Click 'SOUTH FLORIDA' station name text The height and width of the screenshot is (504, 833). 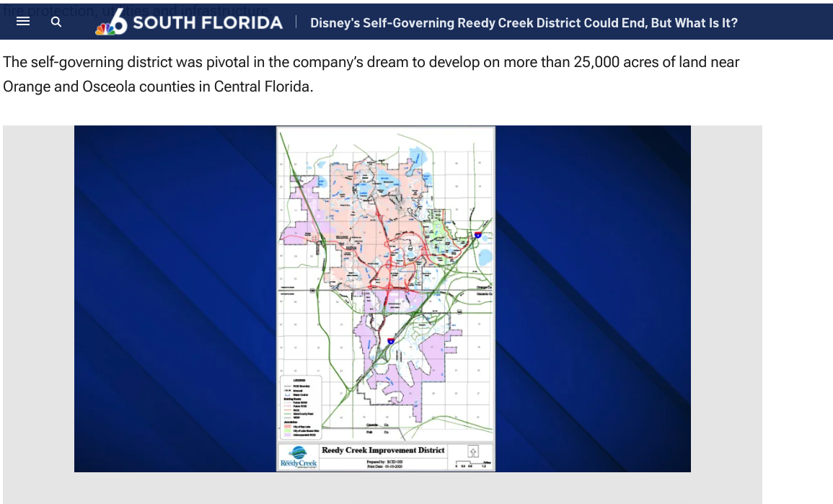208,23
